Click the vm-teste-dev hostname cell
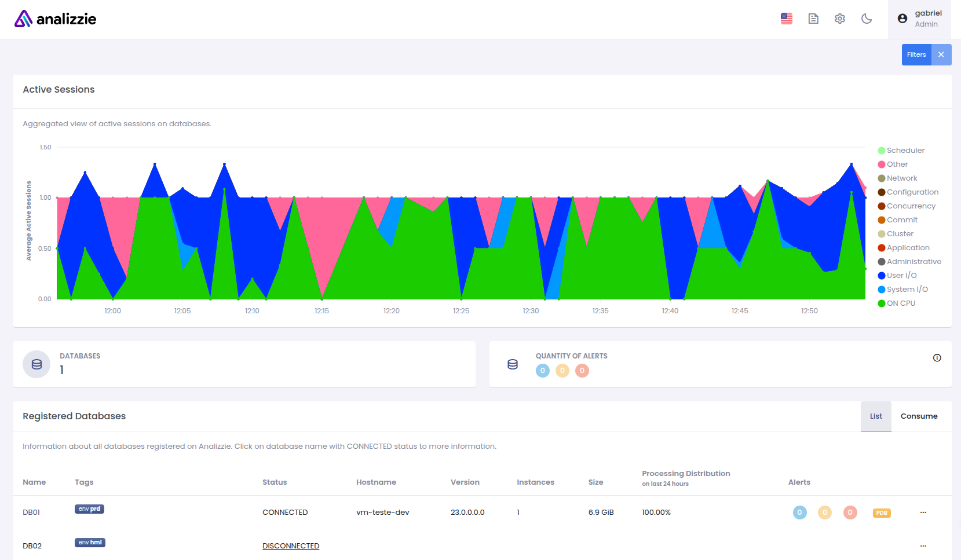Image resolution: width=961 pixels, height=560 pixels. (383, 513)
